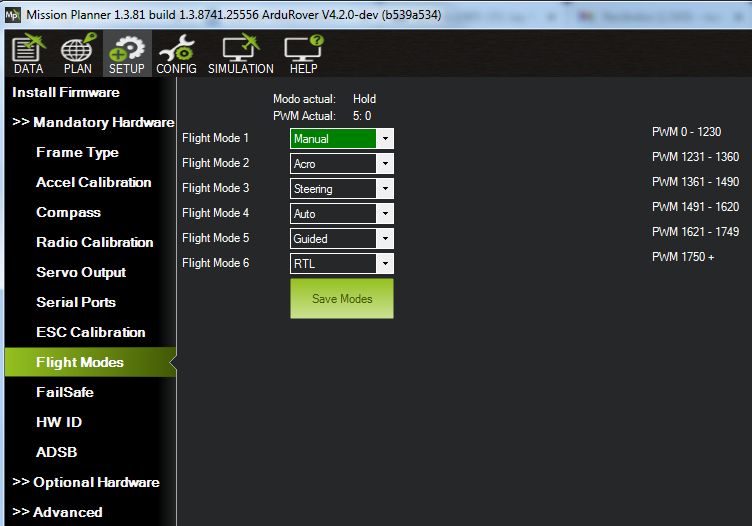Select Accel Calibration in sidebar
752x526 pixels.
tap(93, 182)
